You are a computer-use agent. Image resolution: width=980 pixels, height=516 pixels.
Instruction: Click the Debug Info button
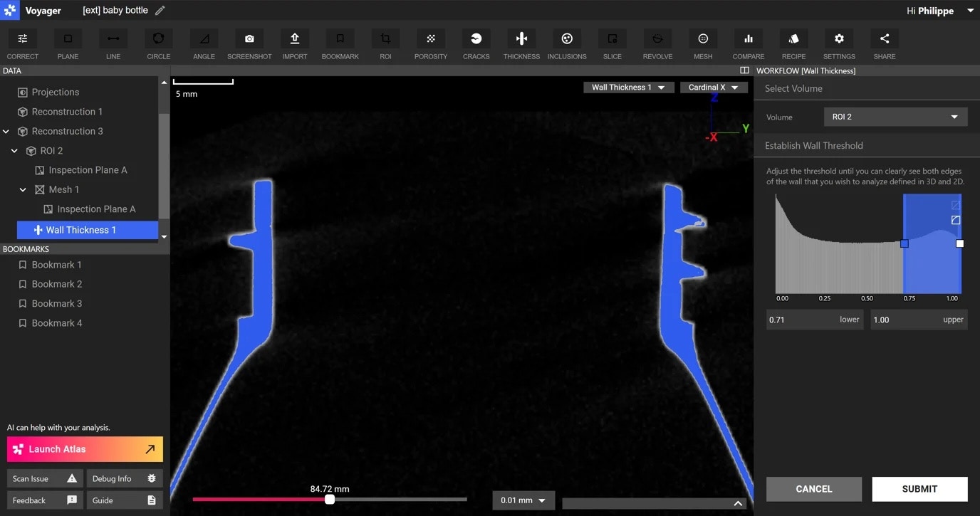pyautogui.click(x=125, y=479)
